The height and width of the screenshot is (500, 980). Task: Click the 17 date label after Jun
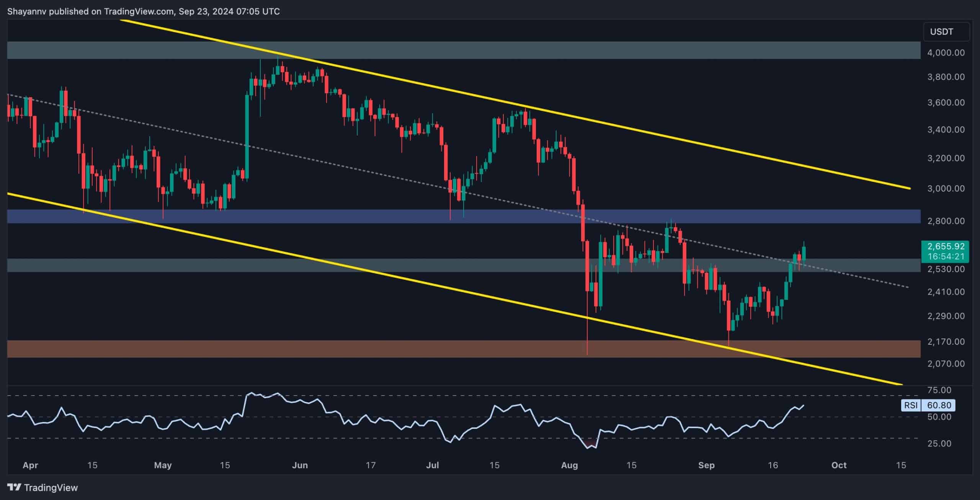tap(371, 466)
